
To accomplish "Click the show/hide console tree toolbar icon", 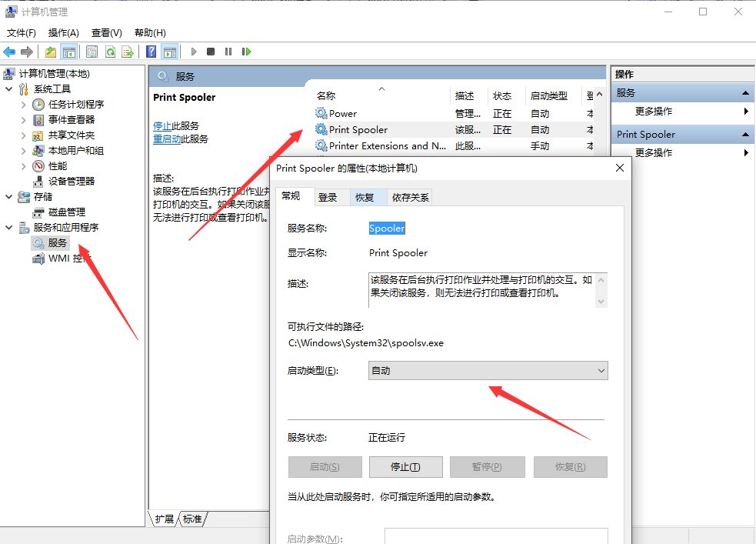I will coord(69,52).
